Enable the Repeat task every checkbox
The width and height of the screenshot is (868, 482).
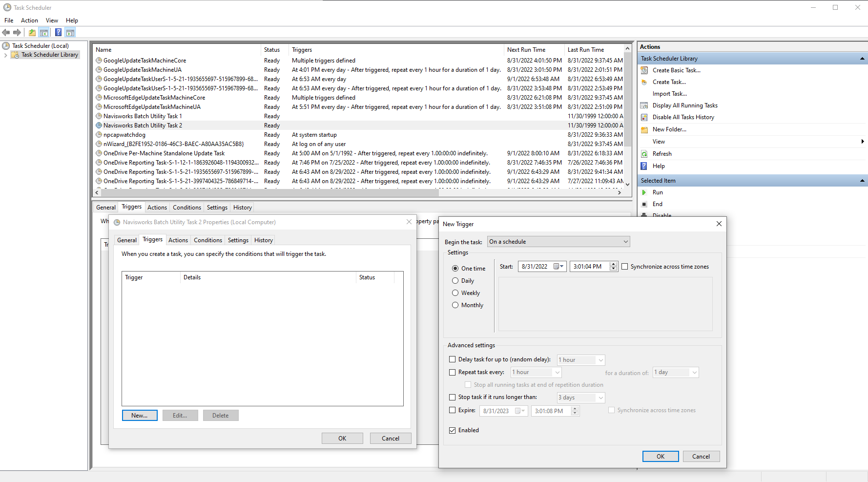point(452,372)
